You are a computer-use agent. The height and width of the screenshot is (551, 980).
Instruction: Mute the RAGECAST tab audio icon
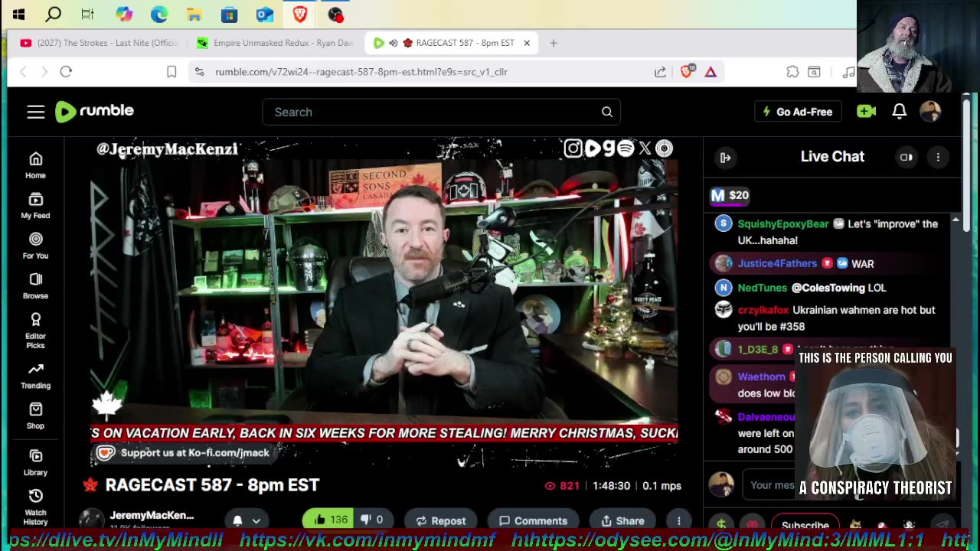pyautogui.click(x=393, y=43)
